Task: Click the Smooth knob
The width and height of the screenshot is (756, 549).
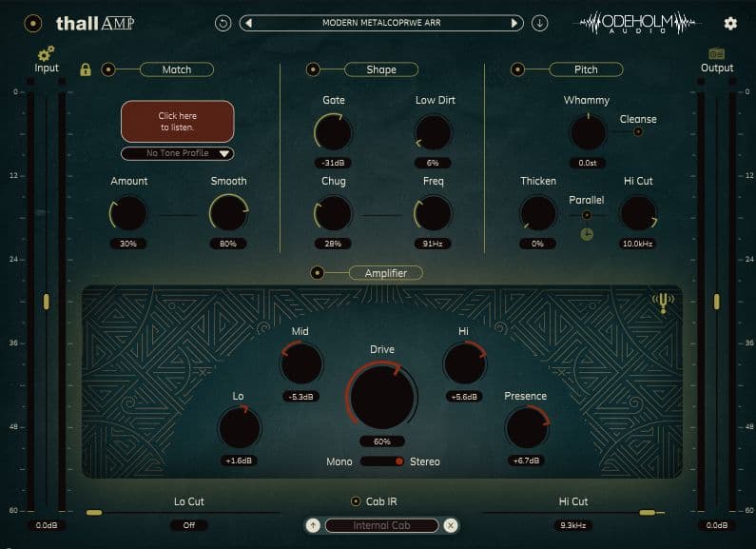Action: coord(228,213)
